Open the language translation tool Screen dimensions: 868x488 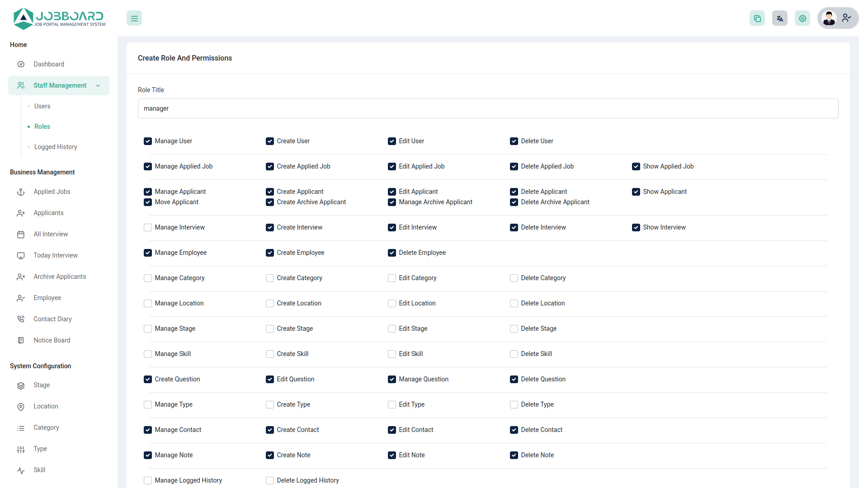[x=779, y=18]
